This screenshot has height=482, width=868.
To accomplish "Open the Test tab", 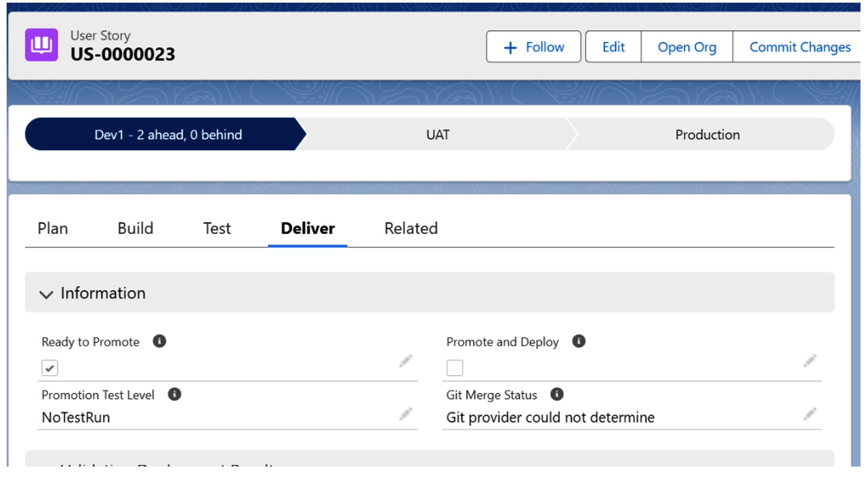I will click(x=217, y=229).
